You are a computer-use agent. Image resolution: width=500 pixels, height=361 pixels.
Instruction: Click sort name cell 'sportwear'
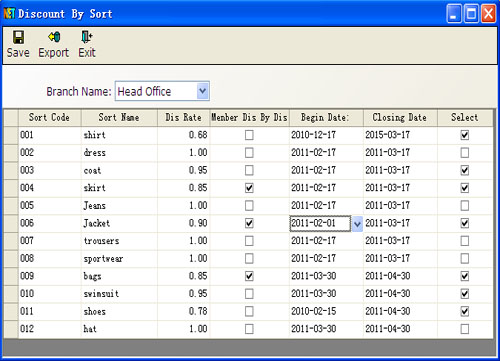click(119, 258)
